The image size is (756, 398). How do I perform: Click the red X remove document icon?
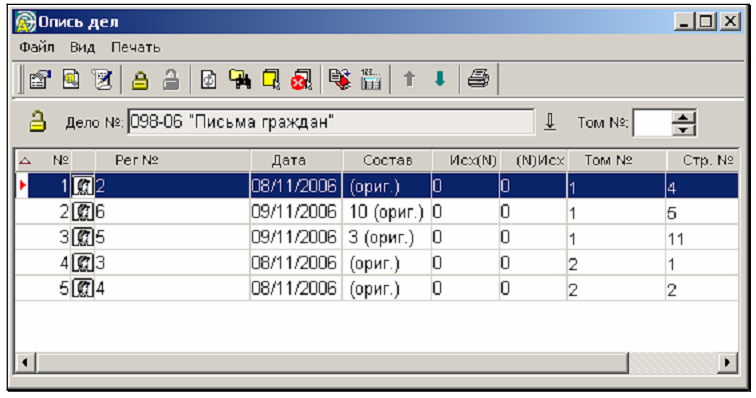tap(301, 80)
